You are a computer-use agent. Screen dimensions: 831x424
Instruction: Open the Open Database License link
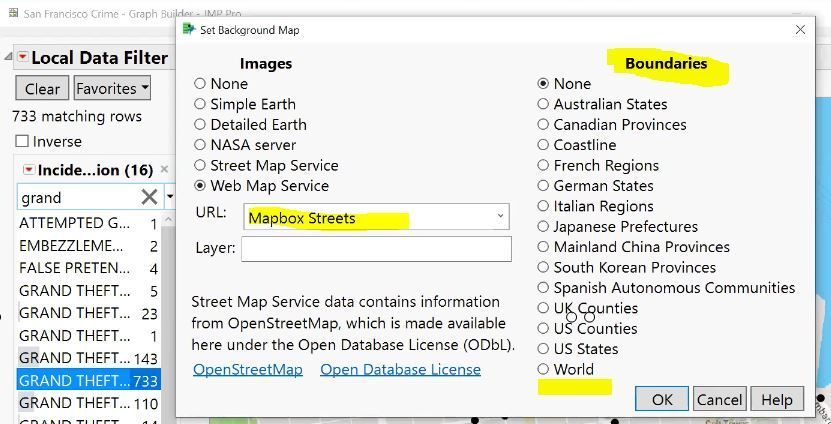[400, 369]
